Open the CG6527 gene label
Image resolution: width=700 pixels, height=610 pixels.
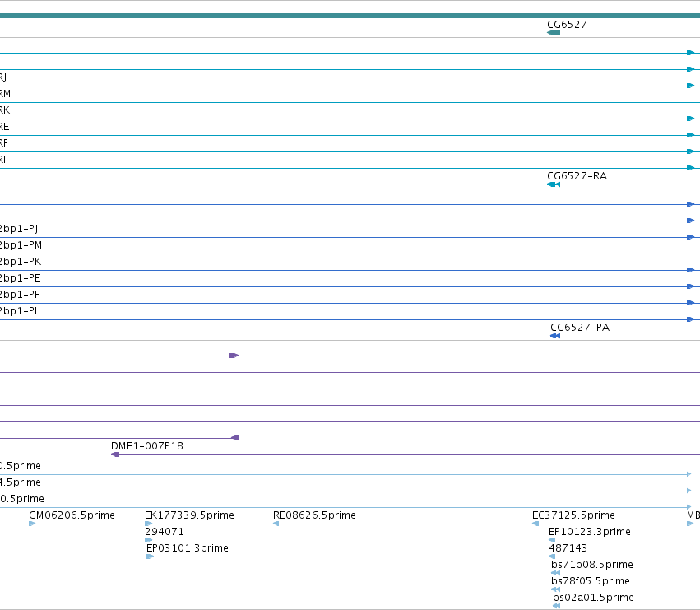click(x=567, y=25)
